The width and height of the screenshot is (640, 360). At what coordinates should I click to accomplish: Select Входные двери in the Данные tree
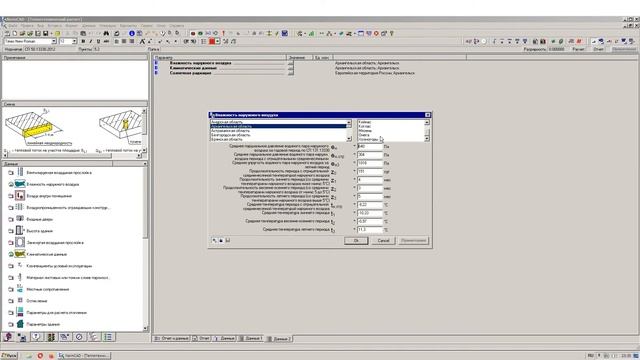pyautogui.click(x=40, y=219)
